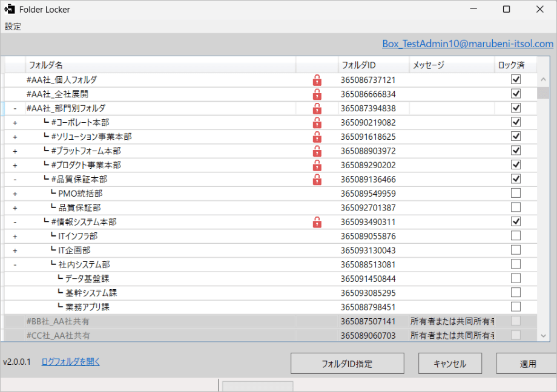Expand the ITインフラ部 folder row
Screen dimensions: 557x392
[x=15, y=237]
